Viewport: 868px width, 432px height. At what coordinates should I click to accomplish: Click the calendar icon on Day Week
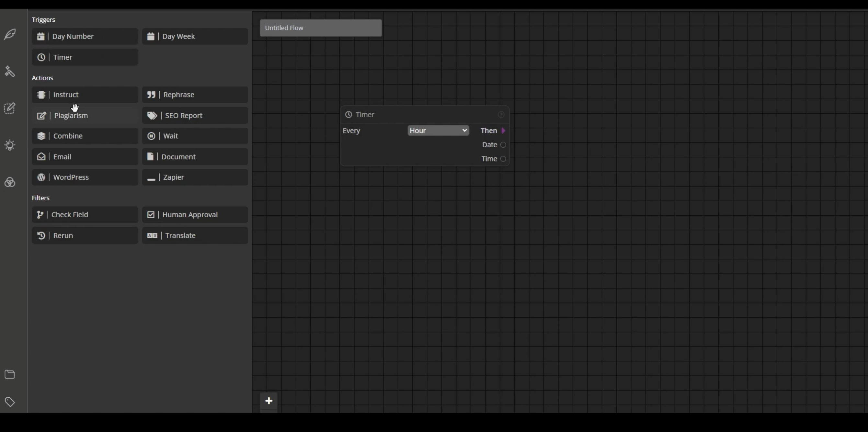coord(151,36)
